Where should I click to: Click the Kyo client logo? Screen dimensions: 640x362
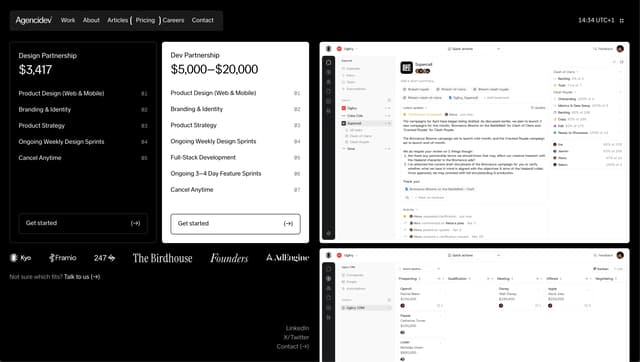[x=21, y=258]
